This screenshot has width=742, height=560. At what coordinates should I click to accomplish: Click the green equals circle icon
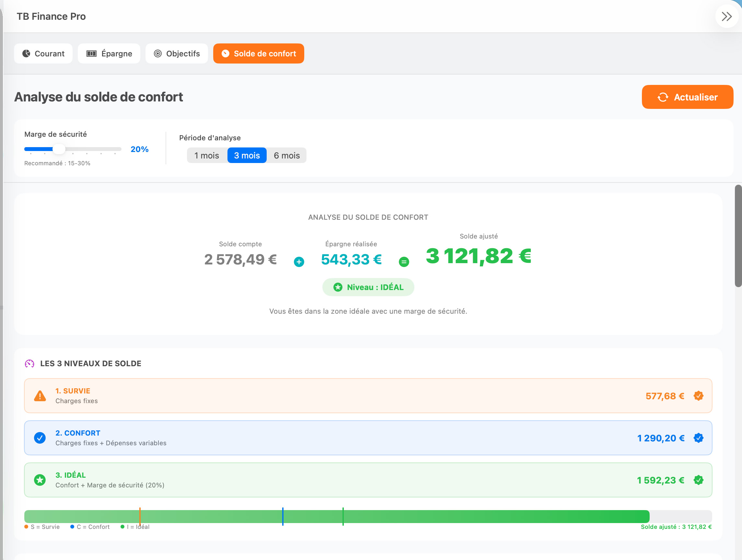(x=404, y=262)
